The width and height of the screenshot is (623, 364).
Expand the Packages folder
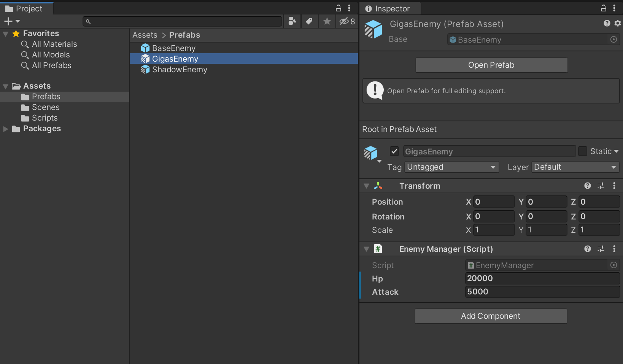pos(5,129)
